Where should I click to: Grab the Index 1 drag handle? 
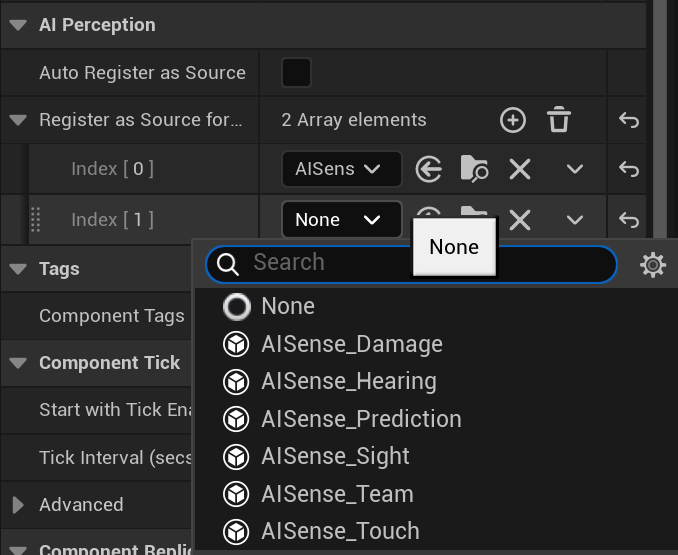click(x=36, y=220)
